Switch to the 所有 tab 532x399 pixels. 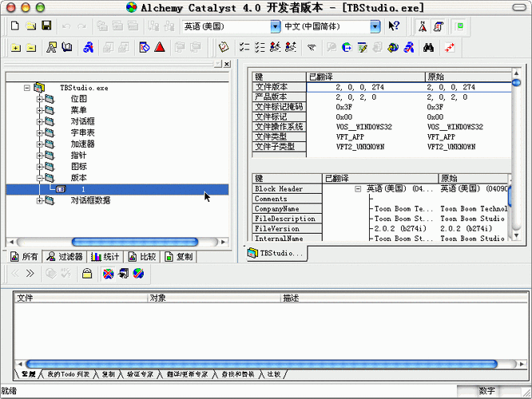tap(24, 257)
